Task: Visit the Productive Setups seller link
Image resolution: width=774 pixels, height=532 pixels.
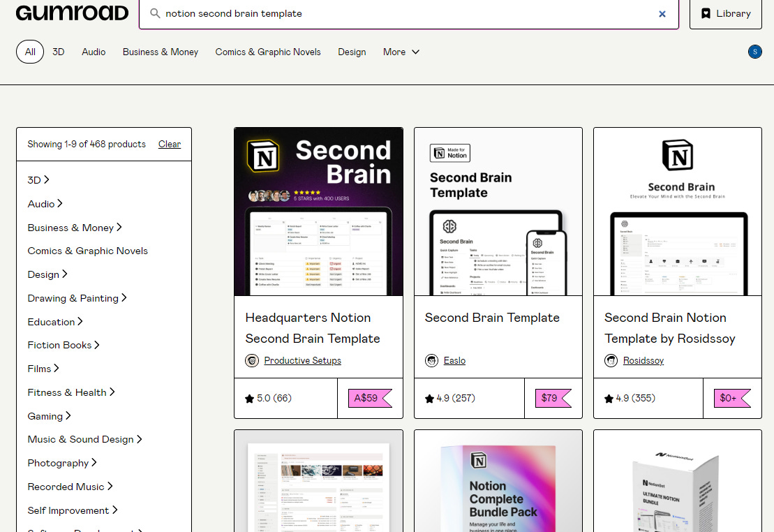Action: [x=302, y=360]
